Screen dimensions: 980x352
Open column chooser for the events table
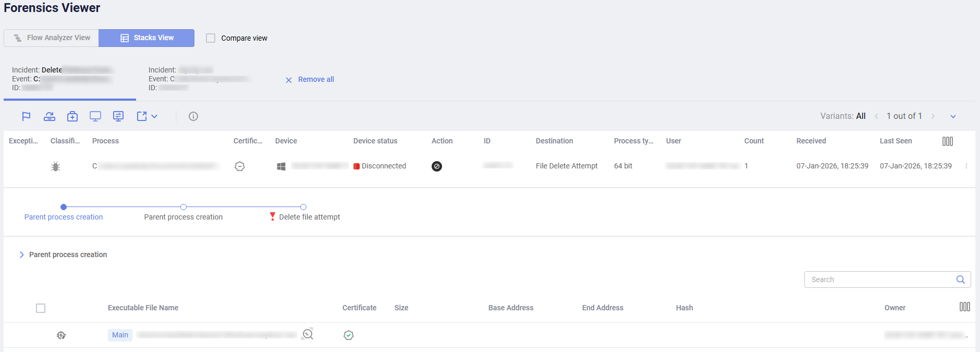947,141
